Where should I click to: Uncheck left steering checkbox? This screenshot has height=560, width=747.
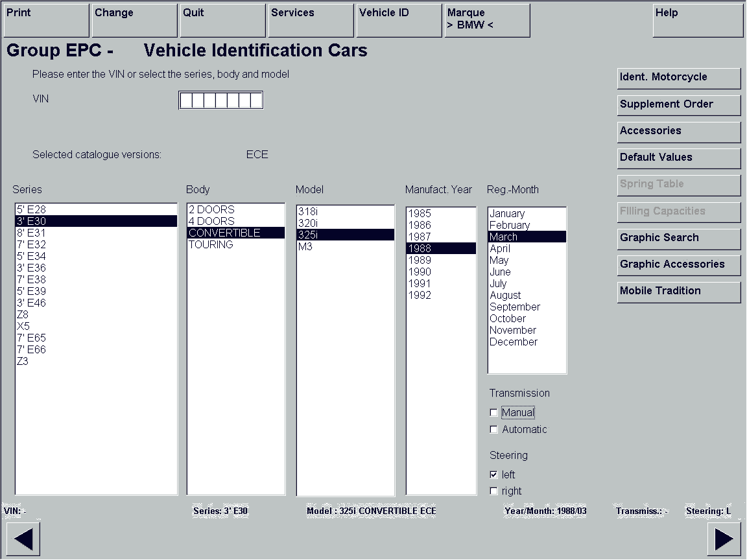(493, 474)
